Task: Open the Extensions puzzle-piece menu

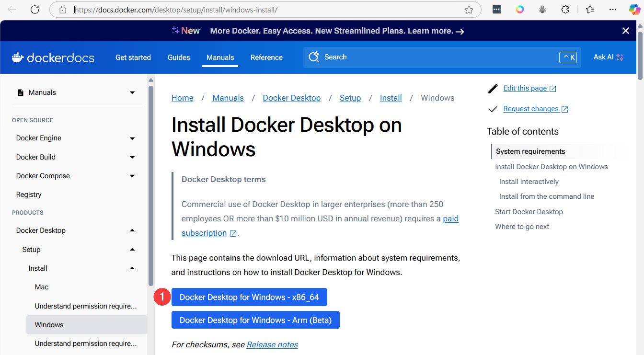Action: pos(565,10)
